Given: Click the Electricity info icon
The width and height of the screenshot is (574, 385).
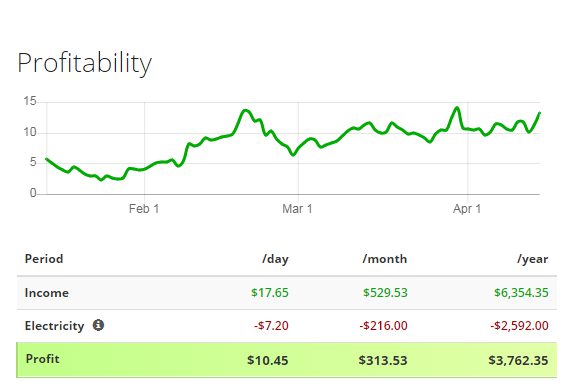Looking at the screenshot, I should (x=98, y=325).
